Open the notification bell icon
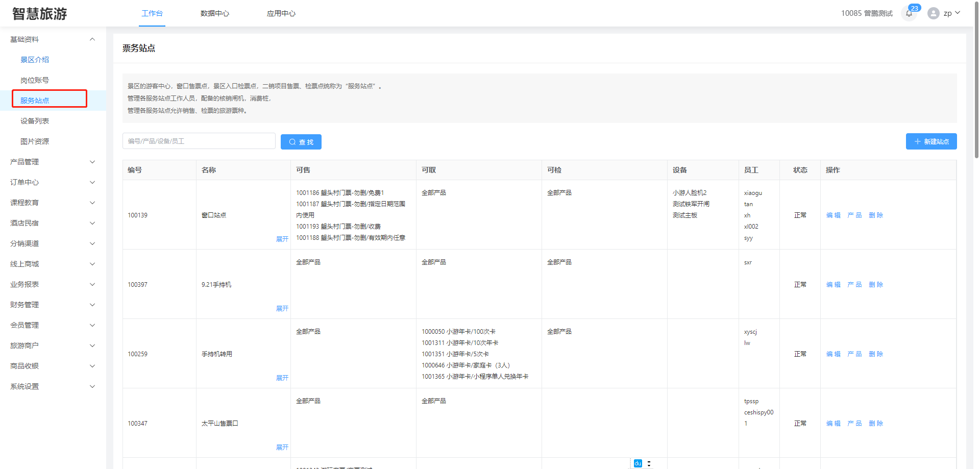 coord(909,13)
